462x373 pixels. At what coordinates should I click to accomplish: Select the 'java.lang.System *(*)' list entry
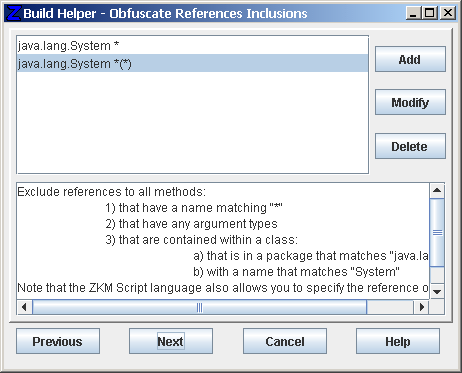[192, 63]
